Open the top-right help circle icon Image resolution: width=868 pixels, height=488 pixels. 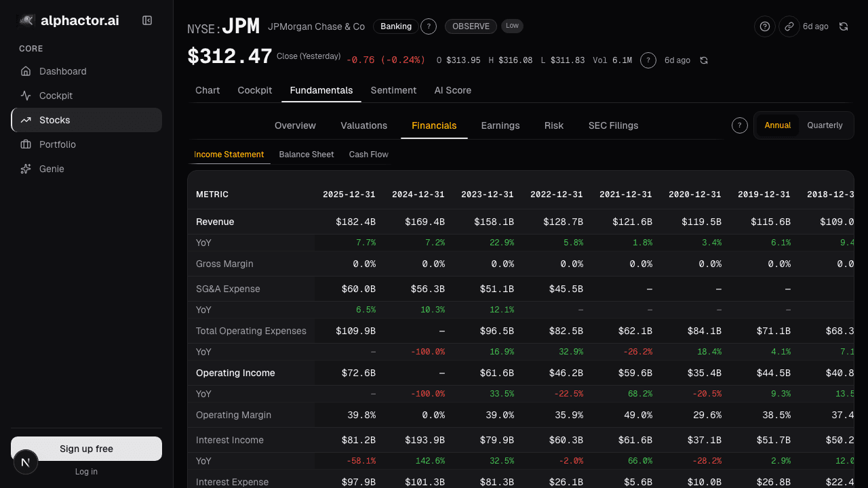click(x=765, y=26)
